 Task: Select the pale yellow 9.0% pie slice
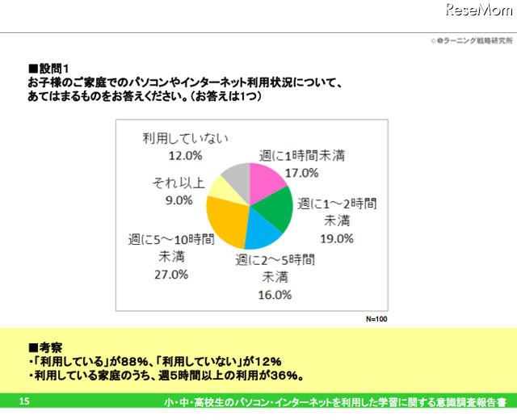228,191
